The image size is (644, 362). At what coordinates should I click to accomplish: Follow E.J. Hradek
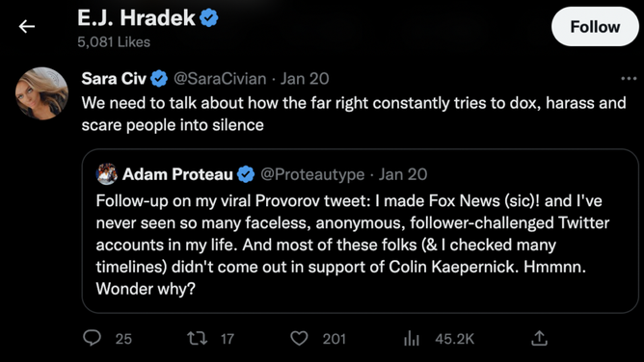[595, 27]
